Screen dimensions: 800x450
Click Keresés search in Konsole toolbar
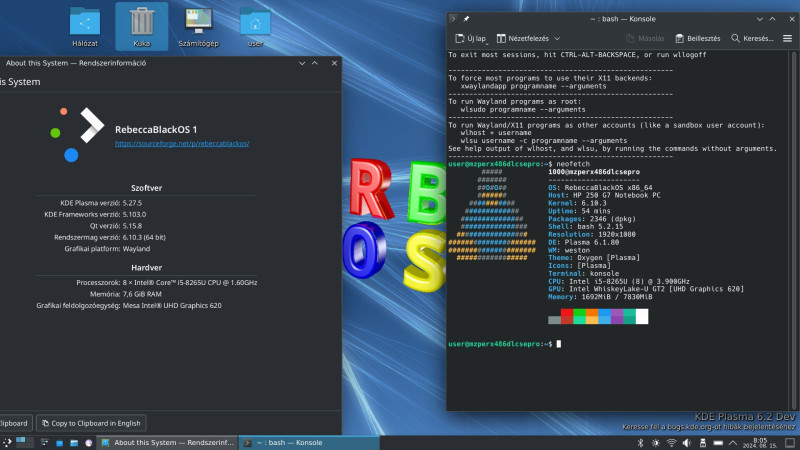[752, 38]
